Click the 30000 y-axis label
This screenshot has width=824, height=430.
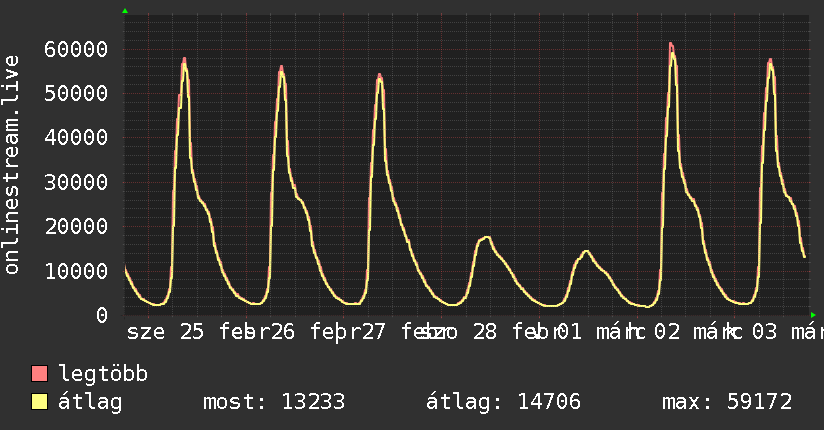(76, 182)
